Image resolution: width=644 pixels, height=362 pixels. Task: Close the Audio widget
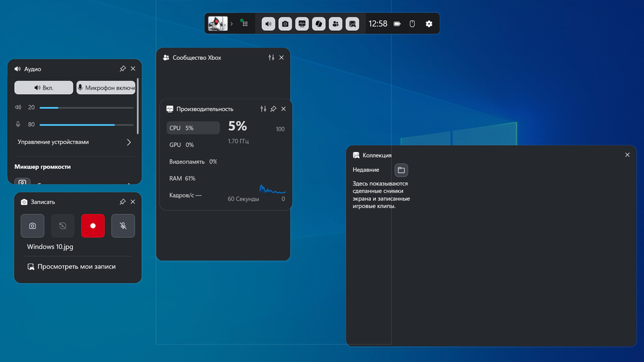click(x=133, y=69)
